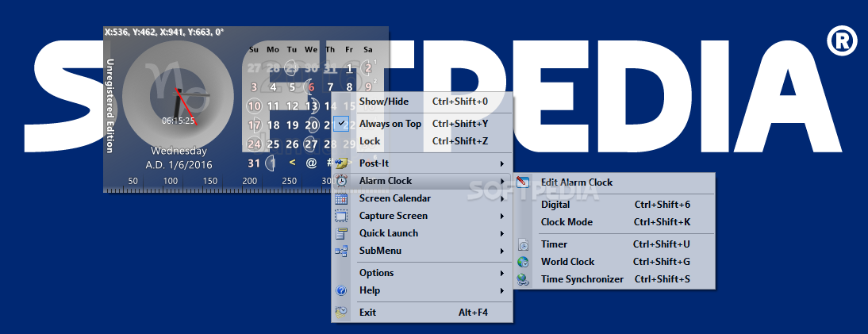Expand the Post-It submenu arrow
Screen dimensions: 868x334
502,163
